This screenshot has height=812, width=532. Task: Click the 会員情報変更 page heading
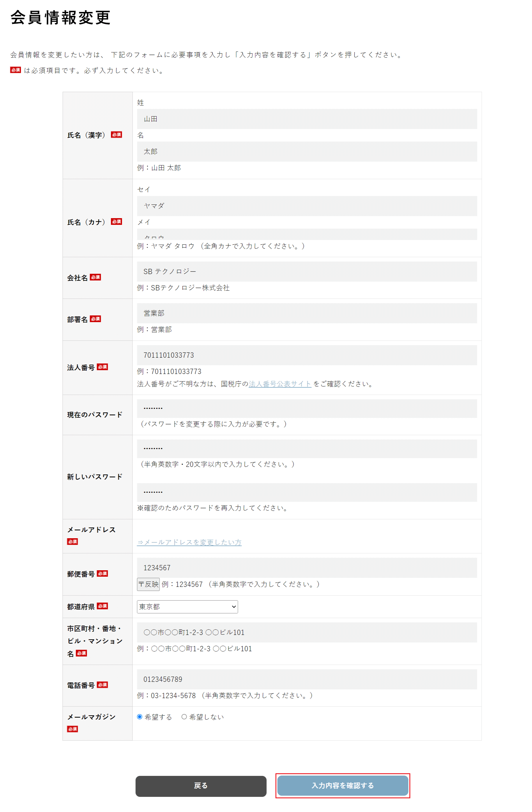click(60, 17)
